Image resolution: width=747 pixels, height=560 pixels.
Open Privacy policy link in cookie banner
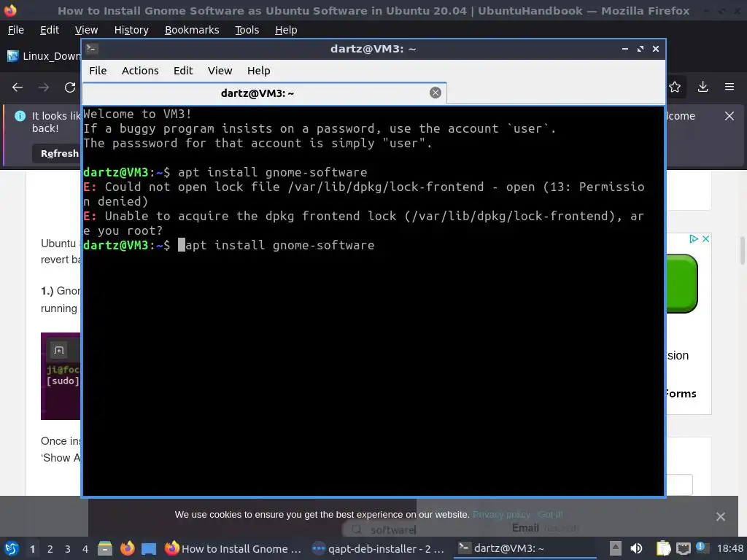(501, 514)
